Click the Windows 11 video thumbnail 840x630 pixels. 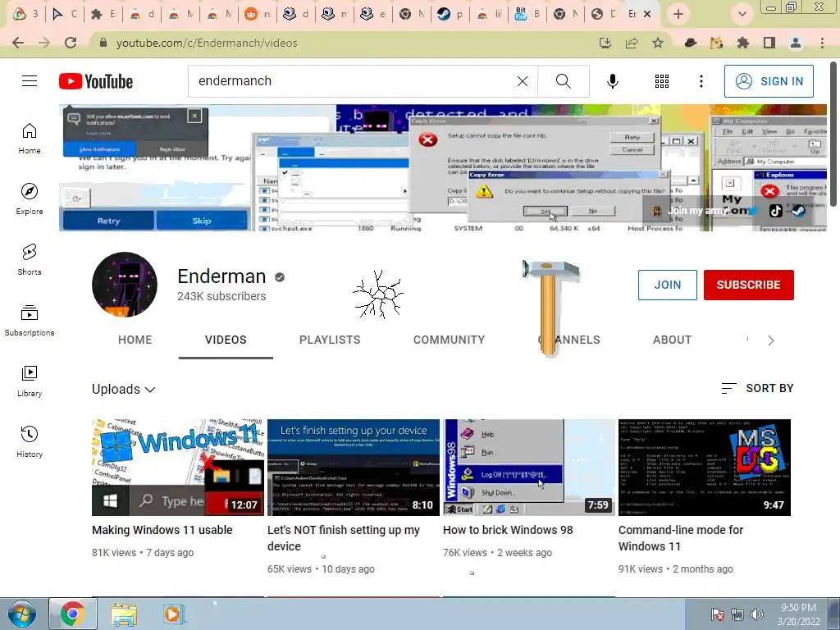(x=178, y=467)
